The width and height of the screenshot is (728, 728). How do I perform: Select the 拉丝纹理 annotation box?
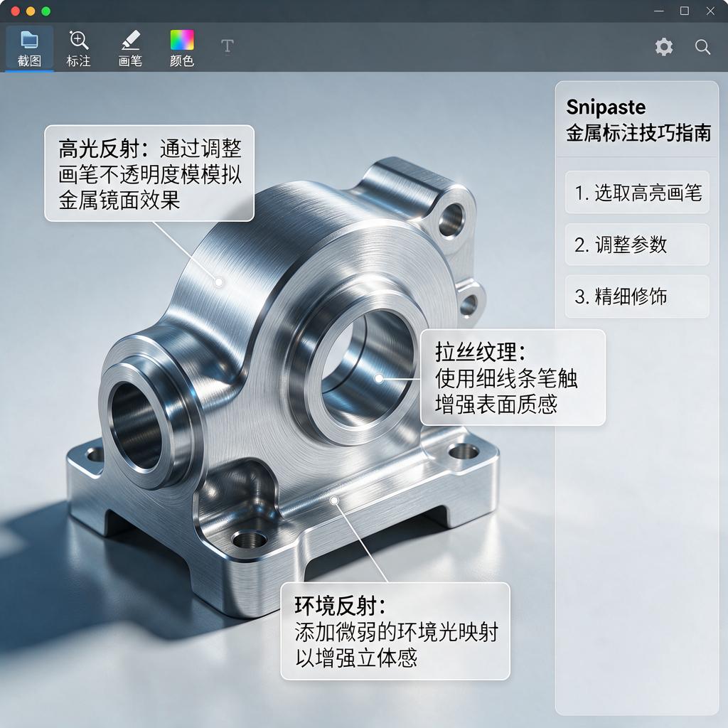513,378
